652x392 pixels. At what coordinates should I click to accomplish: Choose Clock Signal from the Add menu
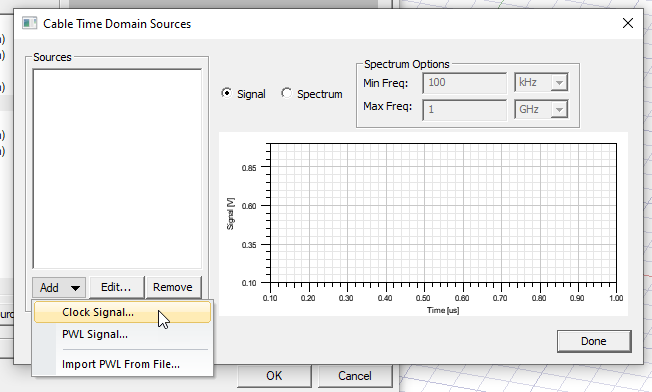pos(122,312)
